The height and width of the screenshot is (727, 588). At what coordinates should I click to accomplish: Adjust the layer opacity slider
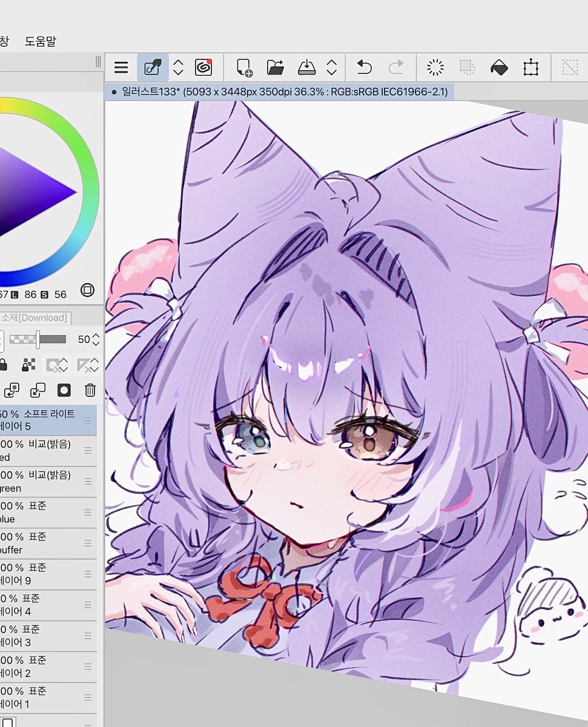coord(38,339)
